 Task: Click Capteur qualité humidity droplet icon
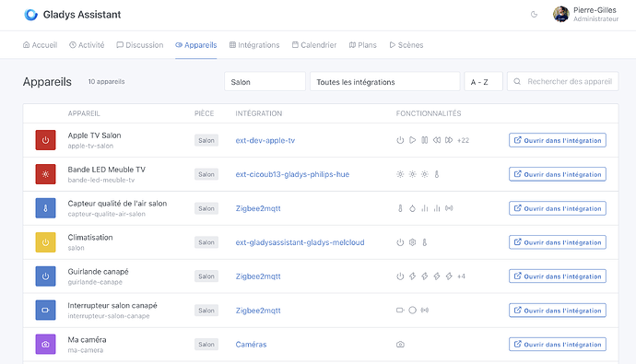413,208
